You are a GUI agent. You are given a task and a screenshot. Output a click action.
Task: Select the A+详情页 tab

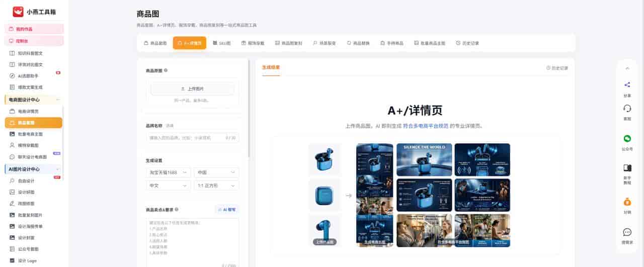pos(190,43)
